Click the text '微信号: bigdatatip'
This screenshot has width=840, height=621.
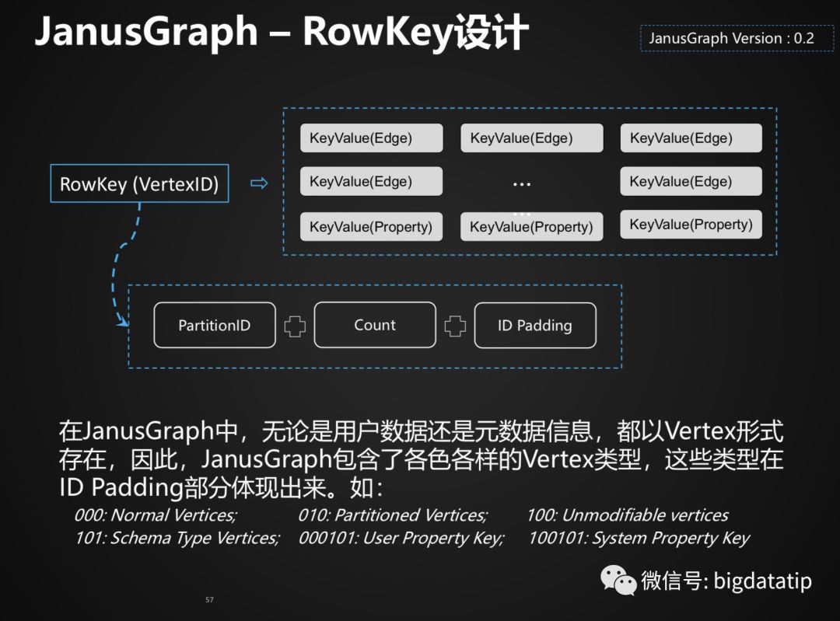tap(726, 581)
